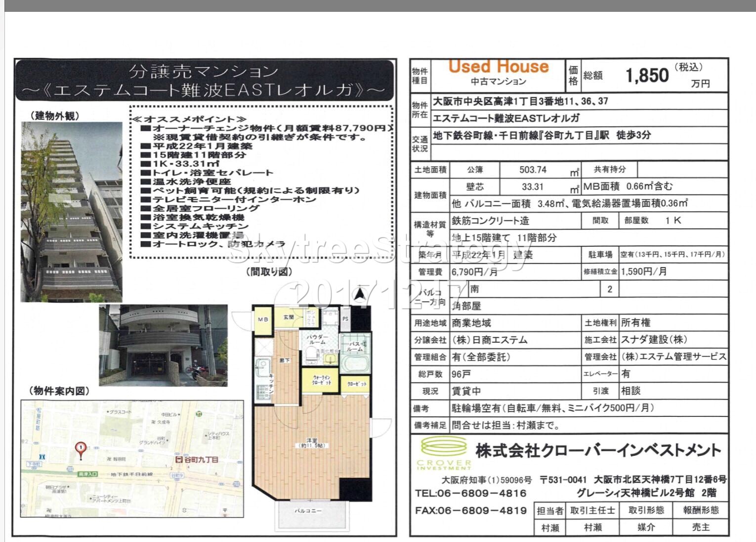This screenshot has height=542, width=756.
Task: Click the company name "株式会社クローバーインベストメント"
Action: (x=598, y=451)
